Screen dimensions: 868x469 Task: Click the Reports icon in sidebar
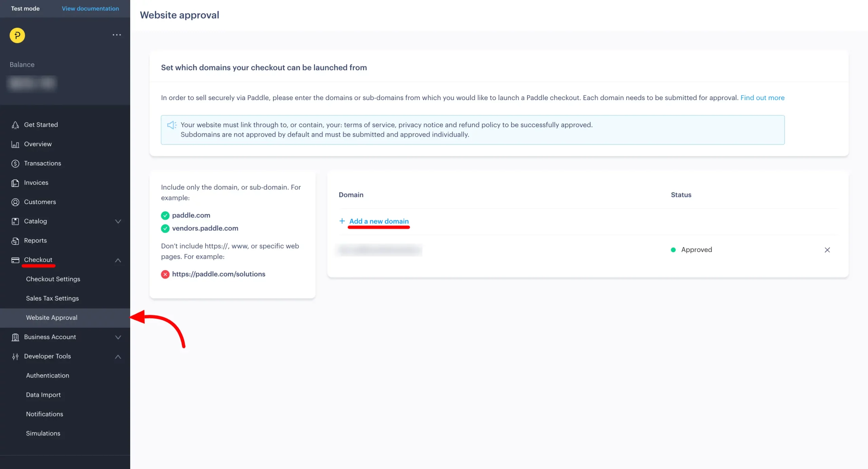coord(15,241)
